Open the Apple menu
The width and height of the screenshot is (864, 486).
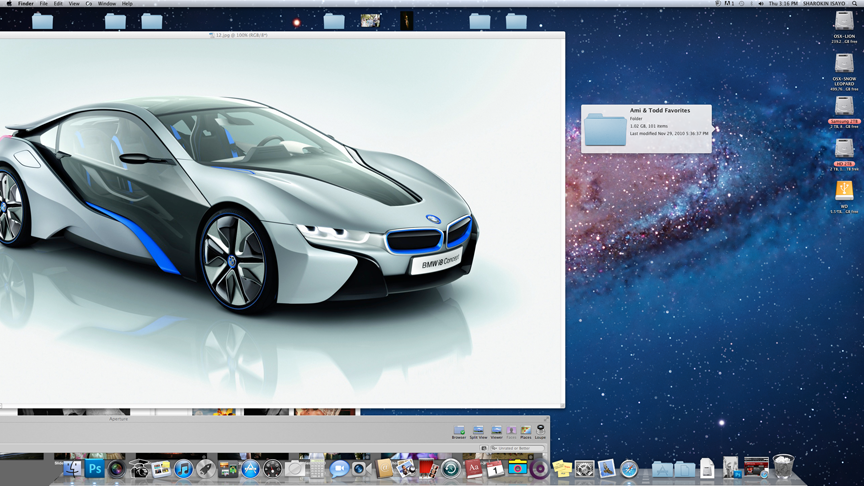(9, 3)
